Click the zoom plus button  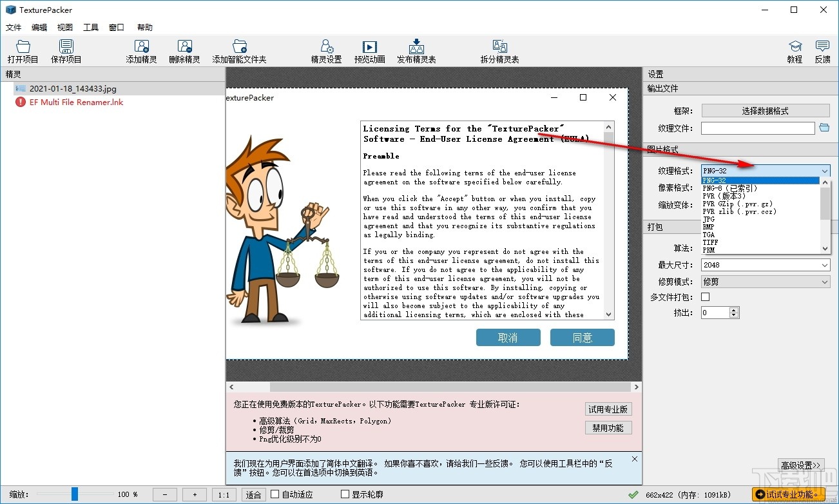[195, 494]
